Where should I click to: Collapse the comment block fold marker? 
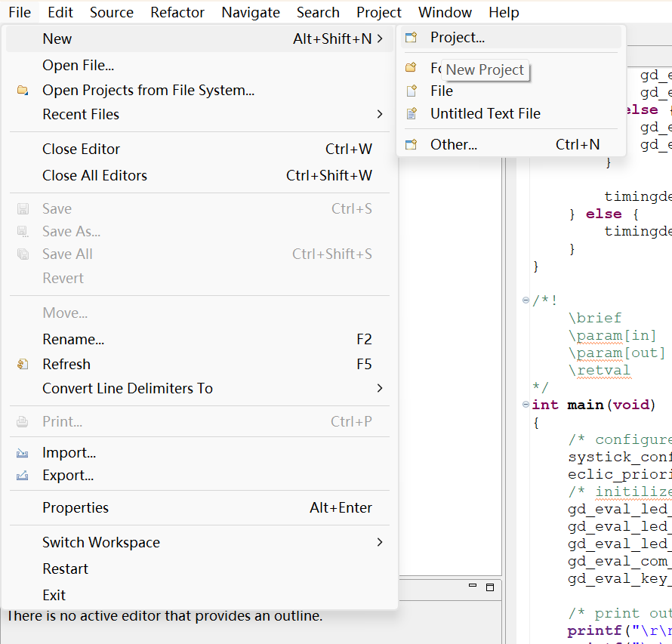pos(526,300)
